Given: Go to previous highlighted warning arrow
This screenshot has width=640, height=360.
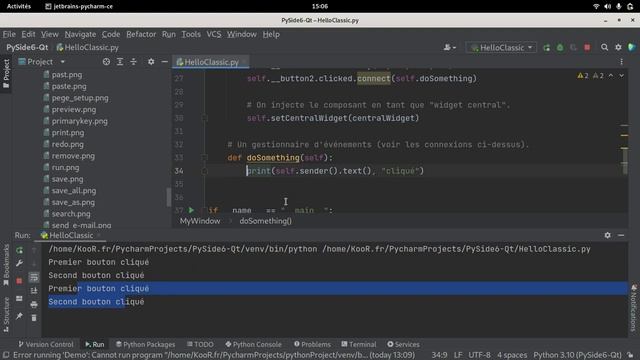Looking at the screenshot, I should point(611,76).
